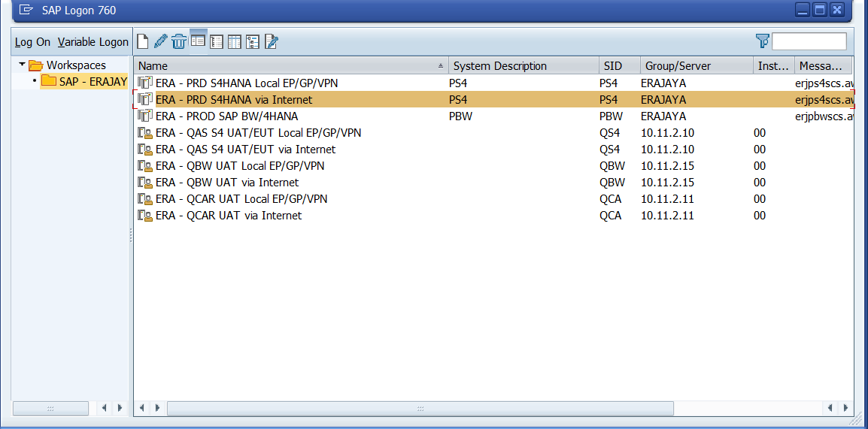Open the Edit view settings icon
Viewport: 868px width, 429px height.
click(272, 41)
